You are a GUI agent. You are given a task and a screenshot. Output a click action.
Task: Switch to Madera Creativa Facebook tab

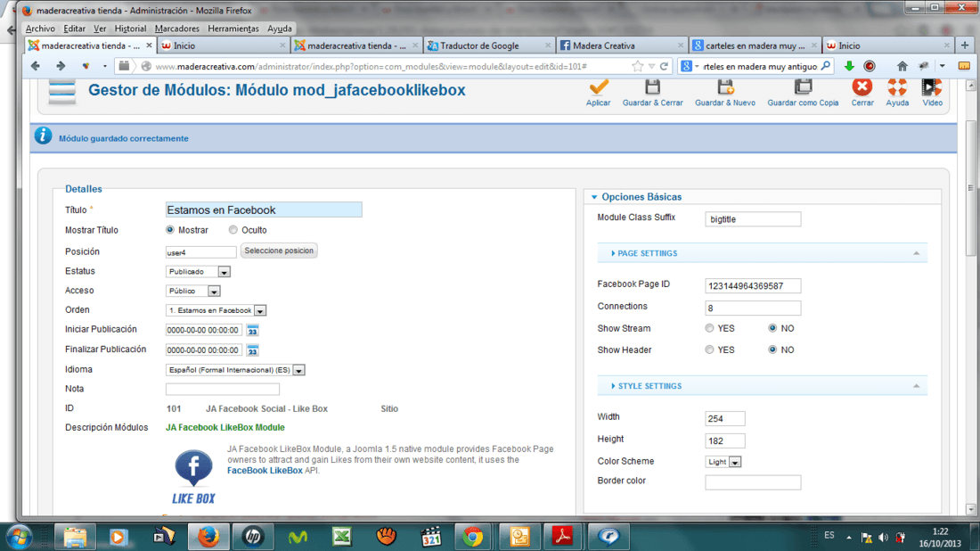[621, 45]
